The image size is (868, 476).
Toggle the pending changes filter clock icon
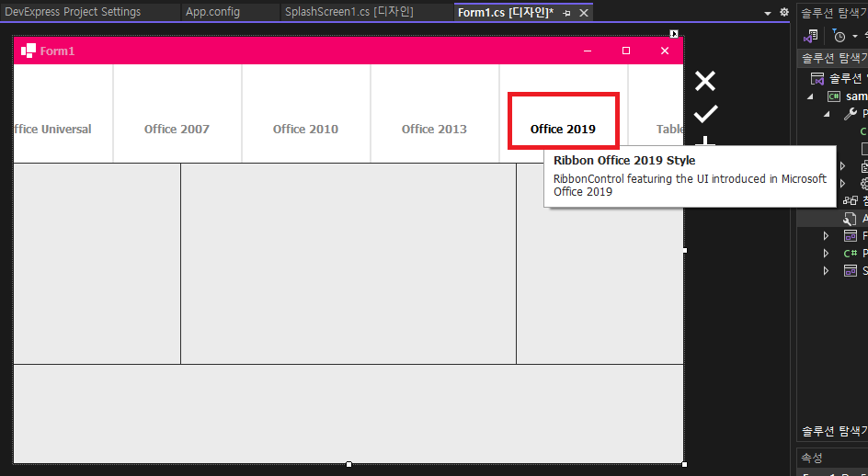click(x=839, y=37)
